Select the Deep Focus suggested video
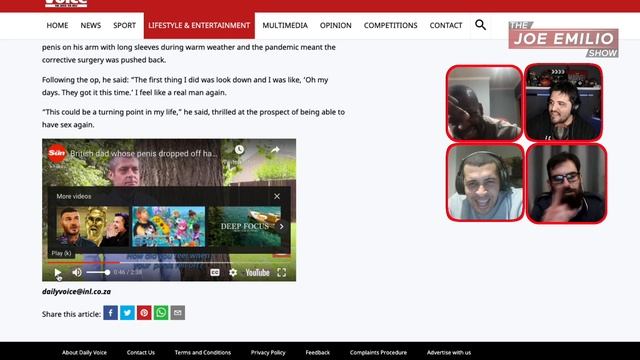This screenshot has height=360, width=640. [x=244, y=226]
